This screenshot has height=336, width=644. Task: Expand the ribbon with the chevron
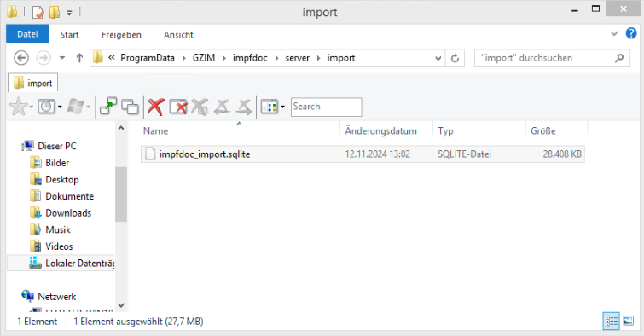[614, 33]
